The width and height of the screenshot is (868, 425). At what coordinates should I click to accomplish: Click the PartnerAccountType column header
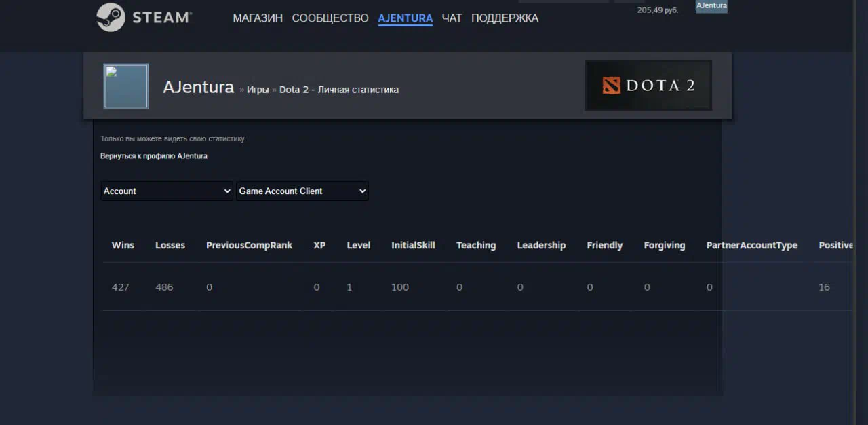[752, 245]
